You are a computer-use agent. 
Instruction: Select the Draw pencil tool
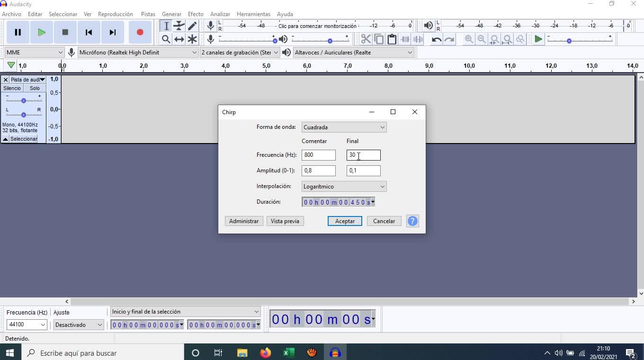192,26
